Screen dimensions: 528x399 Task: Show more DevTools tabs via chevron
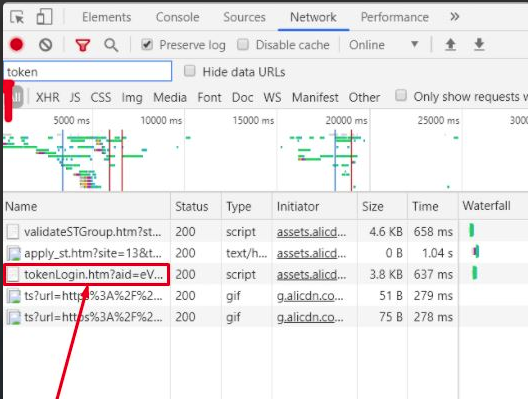tap(455, 16)
